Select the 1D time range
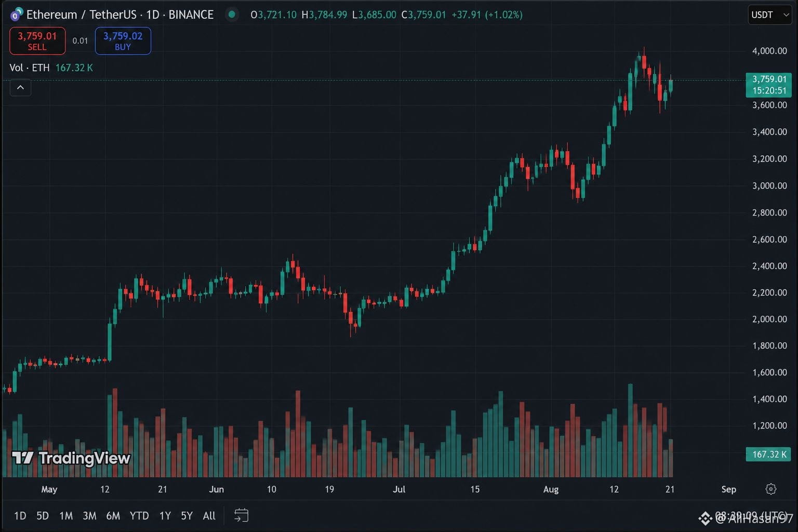The image size is (798, 532). (20, 516)
